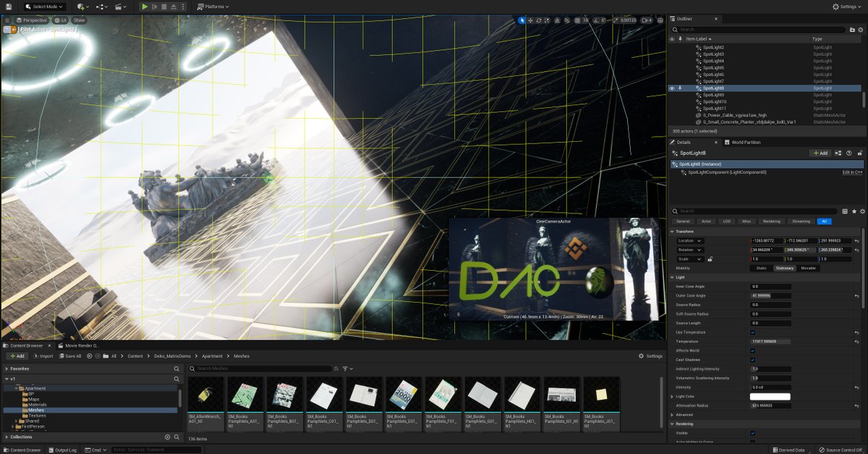
Task: Click the Add button in the Content Browser
Action: 17,356
